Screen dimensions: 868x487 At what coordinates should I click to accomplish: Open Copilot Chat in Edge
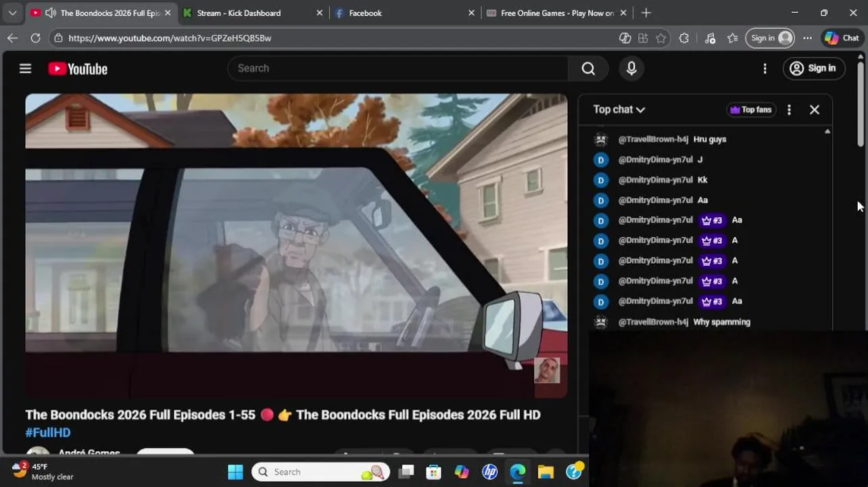click(842, 38)
